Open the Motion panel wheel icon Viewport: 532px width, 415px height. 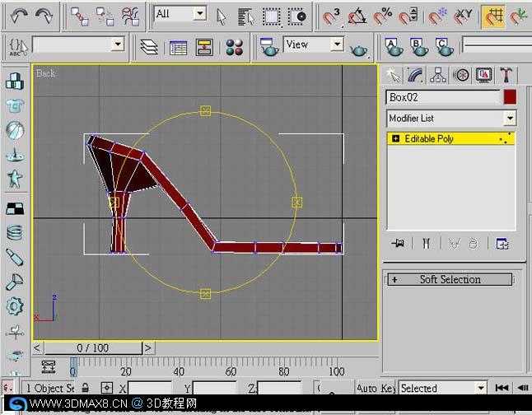click(461, 75)
